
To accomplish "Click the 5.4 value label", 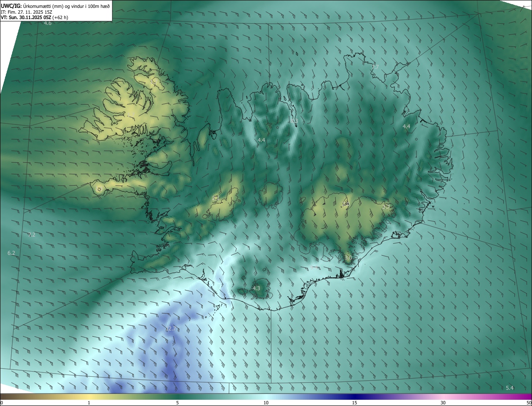I will [x=510, y=388].
